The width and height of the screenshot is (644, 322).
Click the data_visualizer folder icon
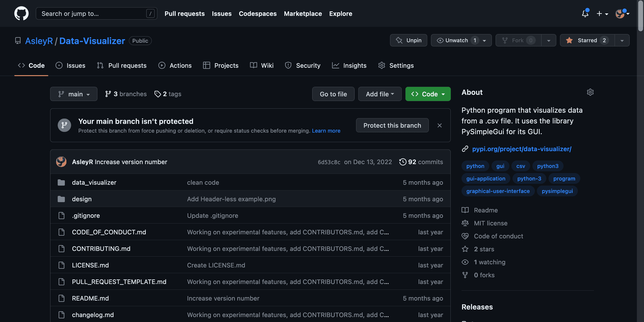pyautogui.click(x=61, y=182)
